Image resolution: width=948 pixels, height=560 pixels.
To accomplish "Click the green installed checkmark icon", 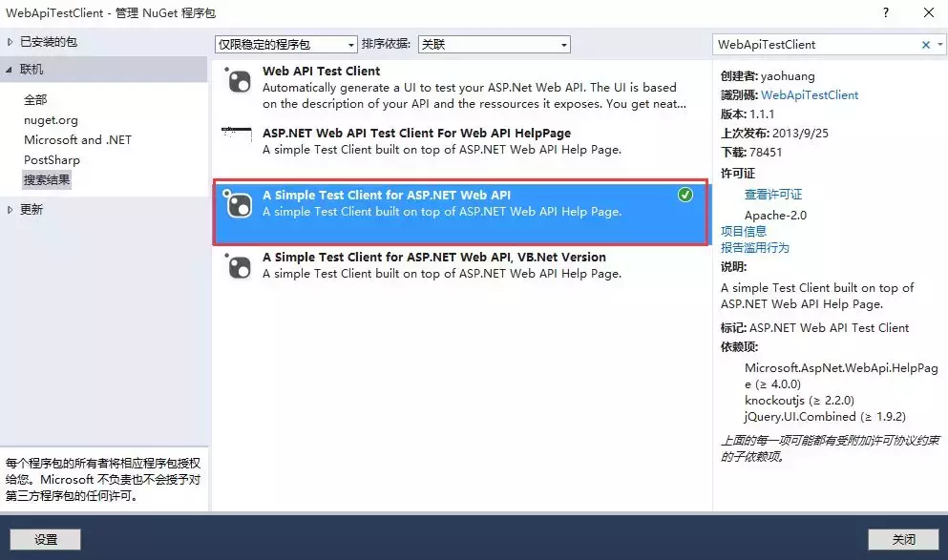I will 685,195.
